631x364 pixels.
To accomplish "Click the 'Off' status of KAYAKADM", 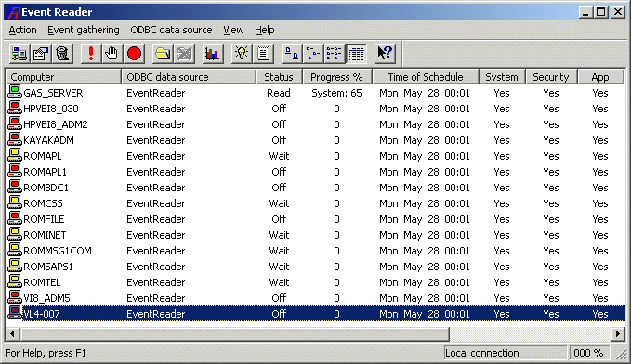I will 279,140.
